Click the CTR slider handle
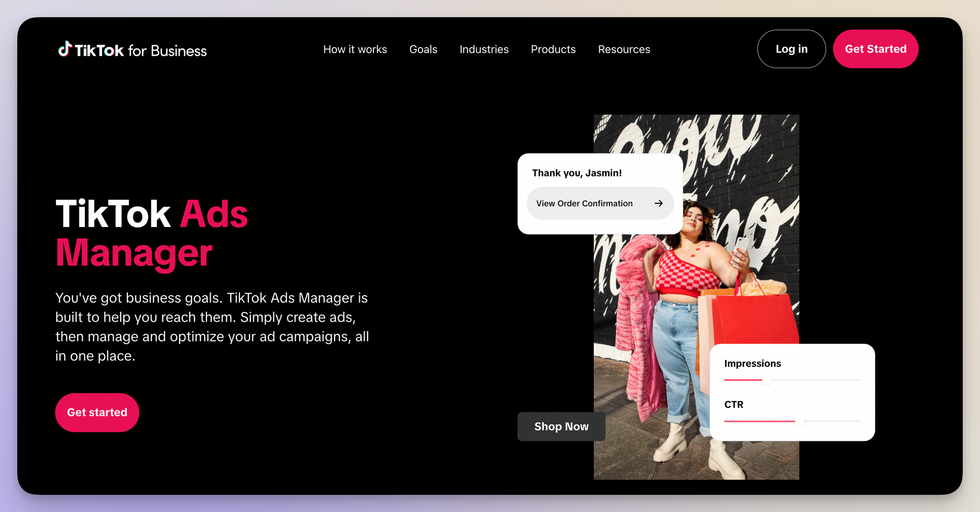 click(800, 421)
